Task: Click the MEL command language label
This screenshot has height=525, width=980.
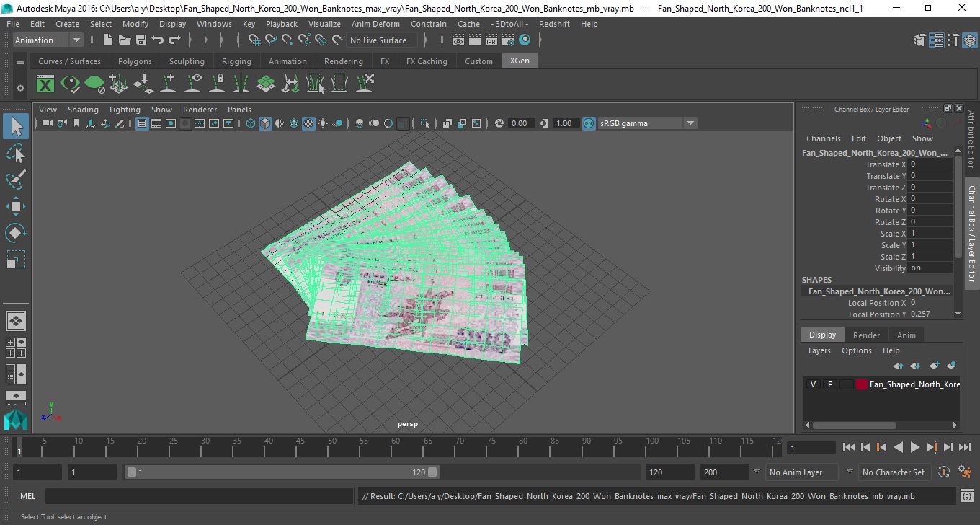Action: 27,496
